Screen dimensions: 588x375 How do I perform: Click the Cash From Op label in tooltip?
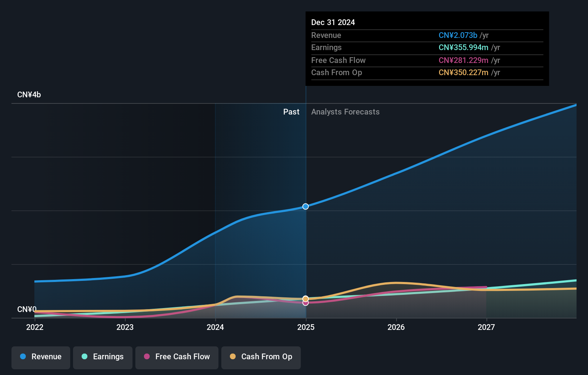(337, 73)
